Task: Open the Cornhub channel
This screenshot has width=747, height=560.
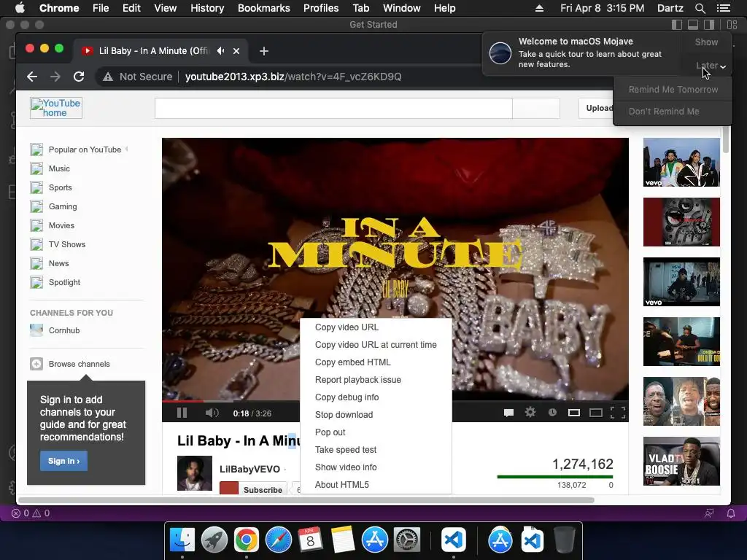Action: pyautogui.click(x=64, y=330)
